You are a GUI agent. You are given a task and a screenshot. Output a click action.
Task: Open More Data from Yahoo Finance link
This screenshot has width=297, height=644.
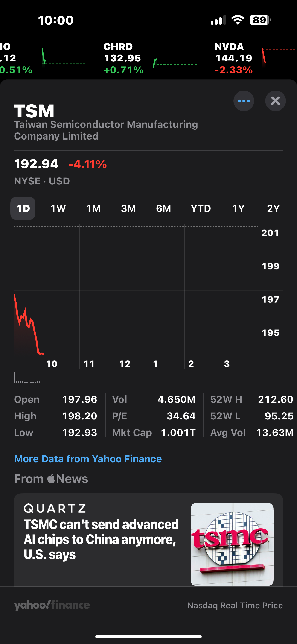pos(88,459)
